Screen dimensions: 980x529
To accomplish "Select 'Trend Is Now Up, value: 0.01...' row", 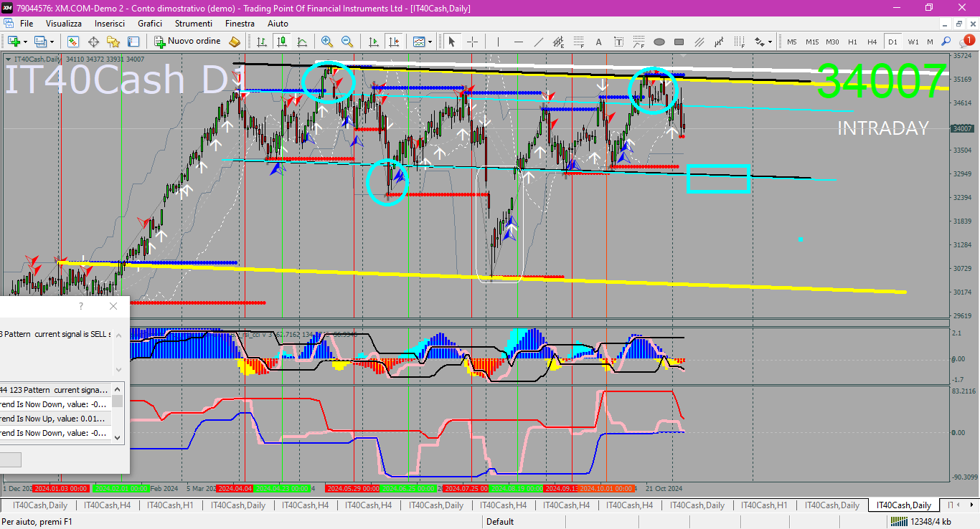I will tap(55, 419).
